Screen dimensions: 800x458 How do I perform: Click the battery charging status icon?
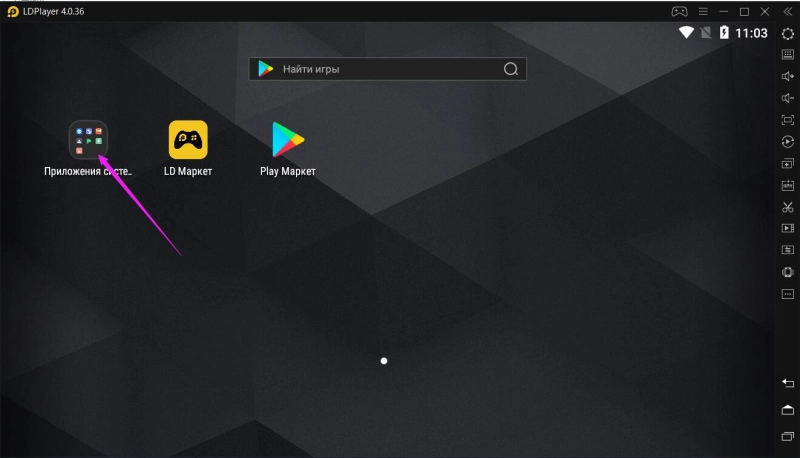(724, 33)
